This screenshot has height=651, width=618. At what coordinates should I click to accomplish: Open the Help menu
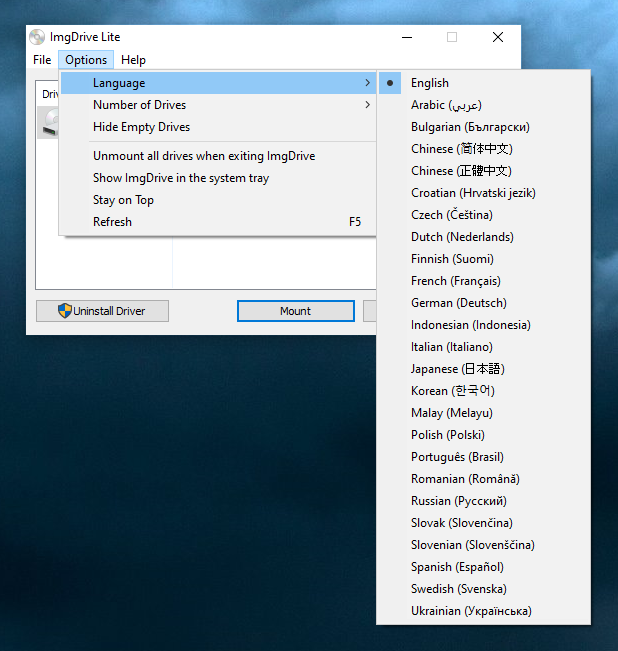coord(133,60)
